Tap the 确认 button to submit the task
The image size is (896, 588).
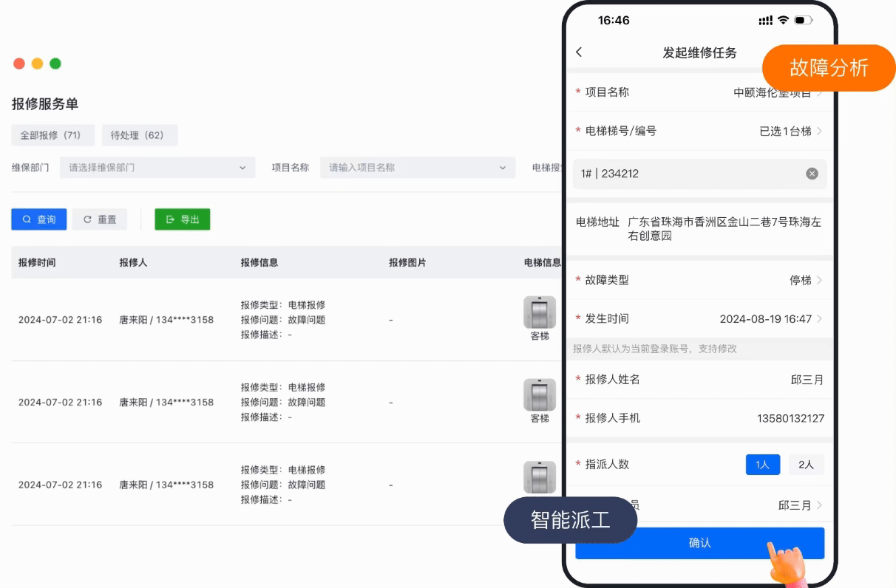699,542
